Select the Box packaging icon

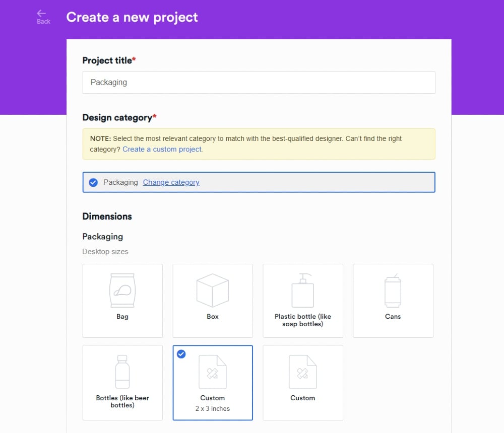[213, 291]
